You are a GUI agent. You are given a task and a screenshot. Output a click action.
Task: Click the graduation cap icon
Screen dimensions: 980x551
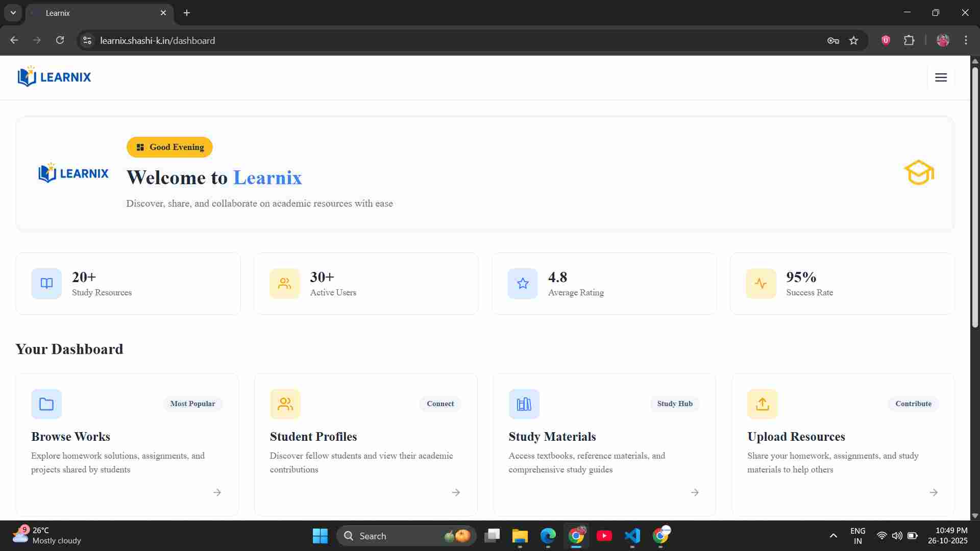919,173
